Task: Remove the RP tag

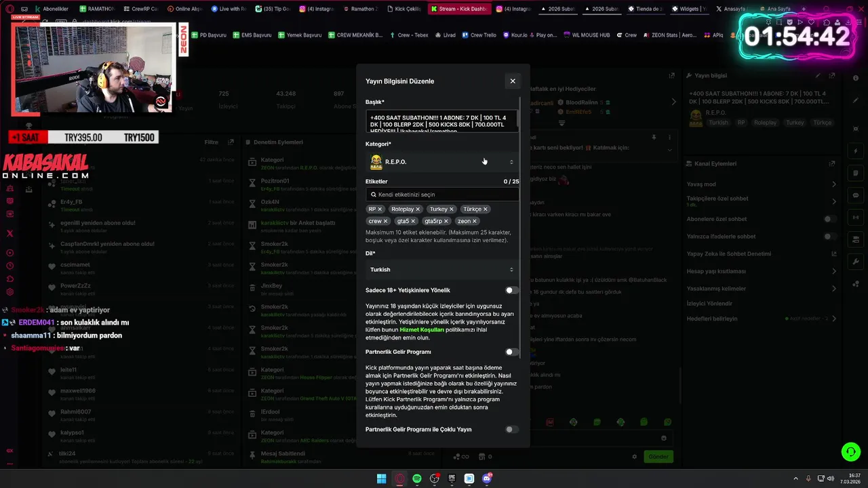Action: (x=380, y=209)
